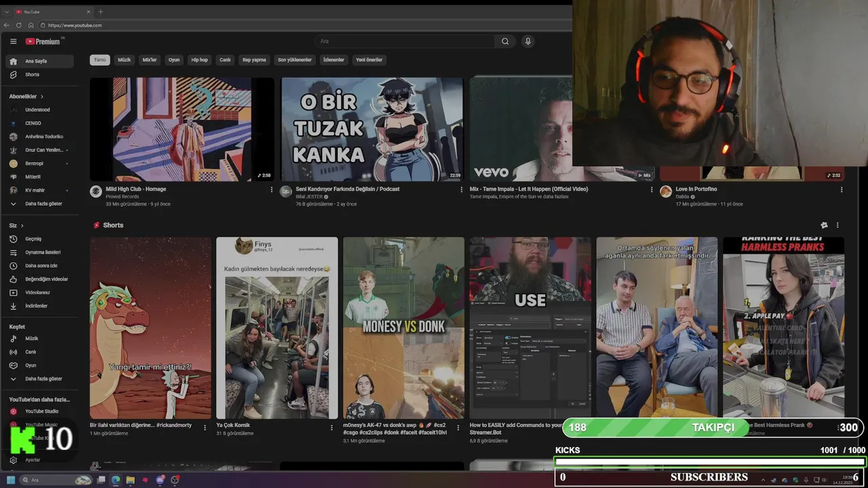Open options menu for Seni Kandırıyor podcast video
This screenshot has height=488, width=868.
(x=461, y=190)
